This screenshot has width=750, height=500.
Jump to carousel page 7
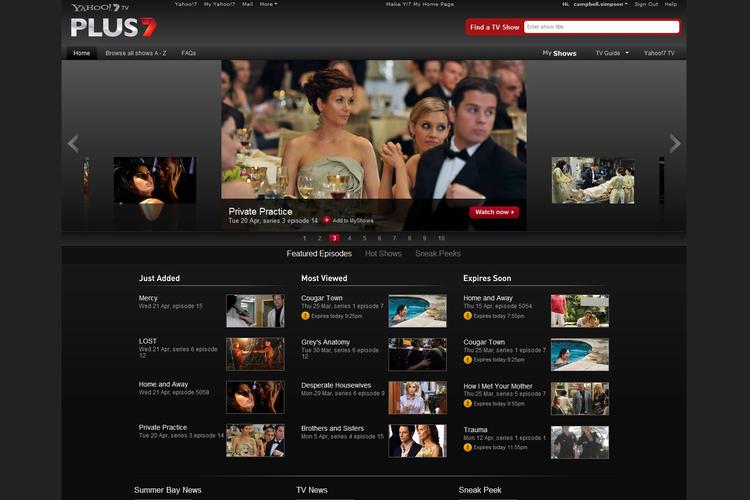pos(394,238)
